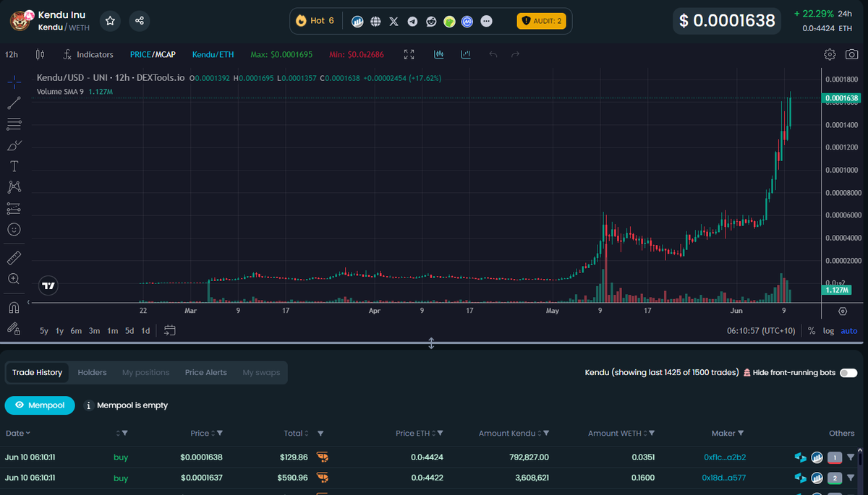Image resolution: width=868 pixels, height=495 pixels.
Task: Set chart range to 5y
Action: pos(44,331)
